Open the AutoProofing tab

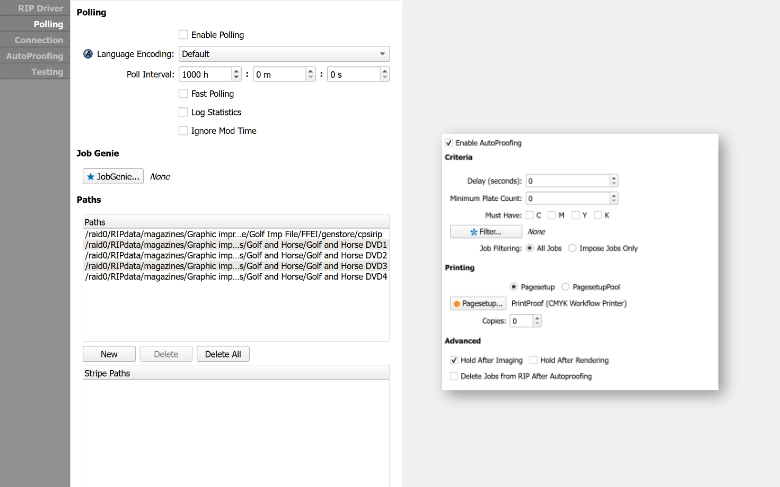(35, 56)
